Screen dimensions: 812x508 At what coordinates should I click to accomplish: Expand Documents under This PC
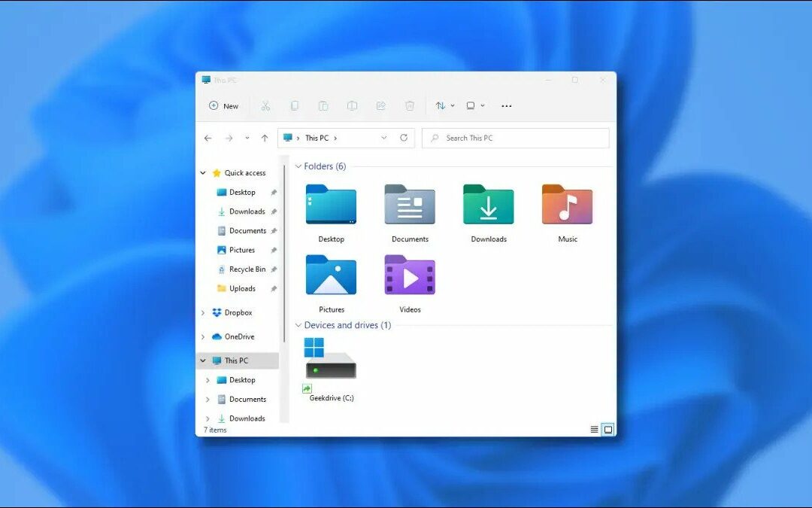click(x=208, y=399)
